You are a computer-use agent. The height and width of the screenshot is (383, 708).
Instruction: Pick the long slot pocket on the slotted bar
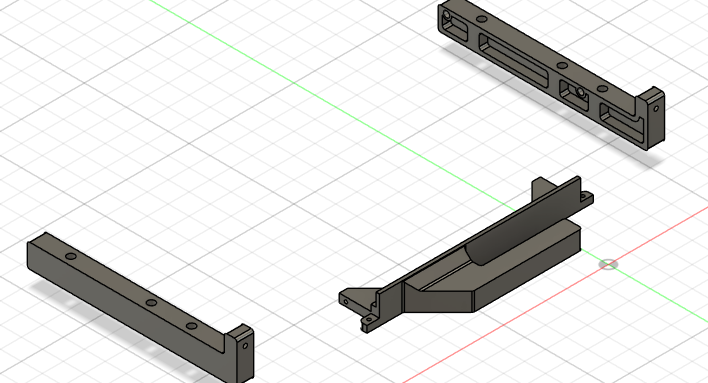(514, 62)
